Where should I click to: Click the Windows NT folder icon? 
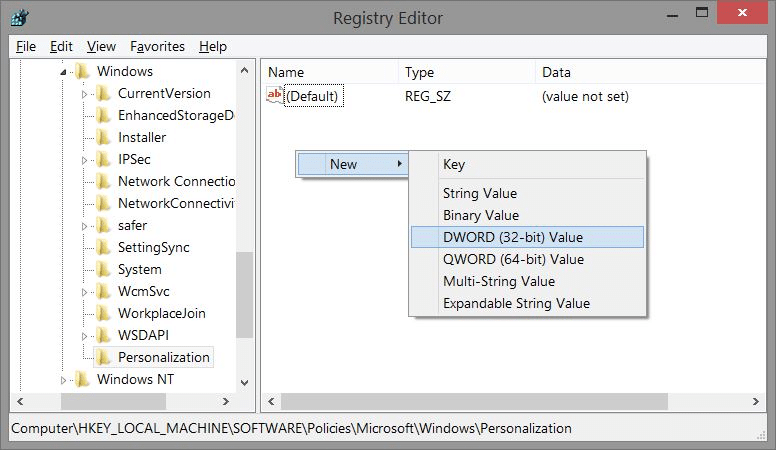(83, 379)
